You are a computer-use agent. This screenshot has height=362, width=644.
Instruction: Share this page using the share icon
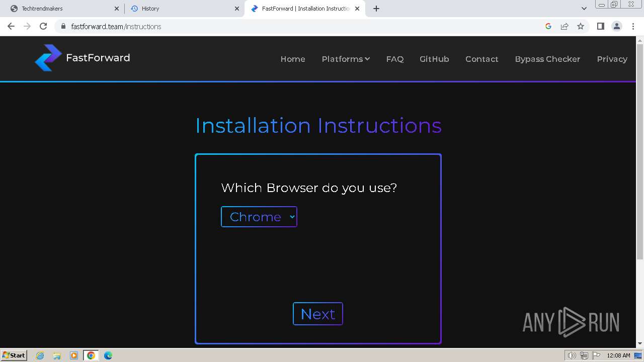[565, 26]
